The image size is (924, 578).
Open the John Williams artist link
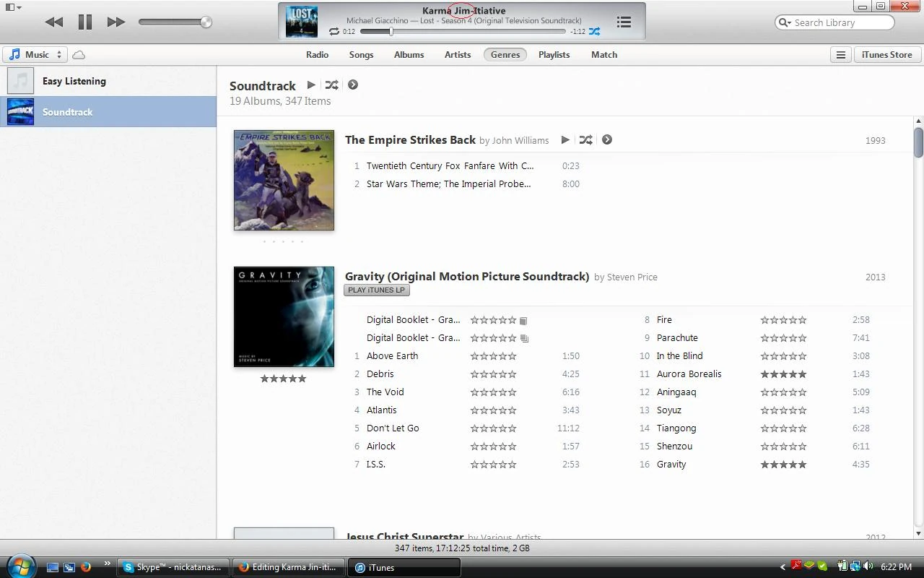point(520,140)
